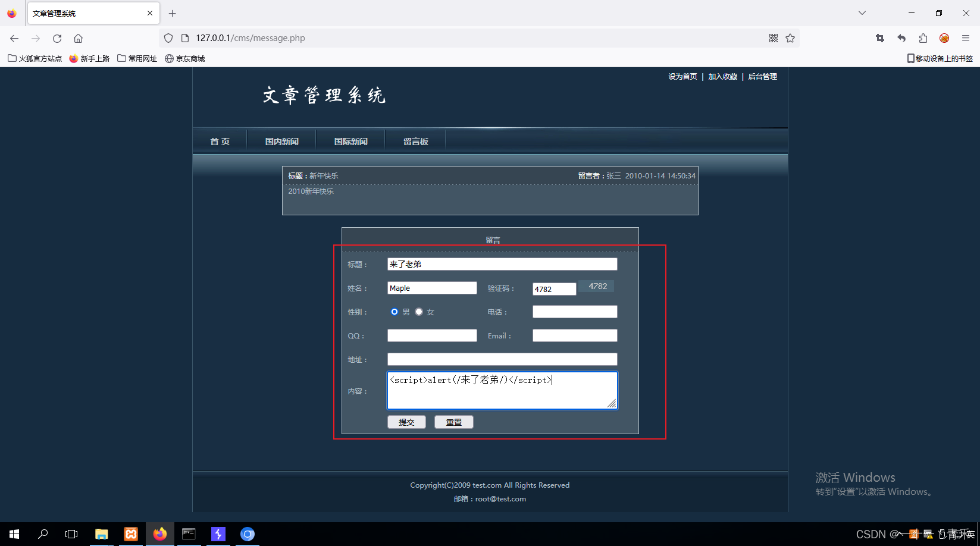The height and width of the screenshot is (546, 980).
Task: Open the Firefox application menu
Action: [966, 38]
